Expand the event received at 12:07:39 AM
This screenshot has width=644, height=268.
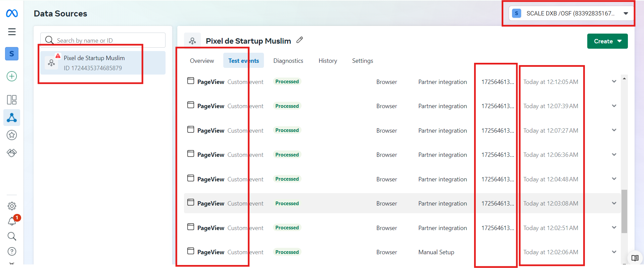pyautogui.click(x=614, y=106)
